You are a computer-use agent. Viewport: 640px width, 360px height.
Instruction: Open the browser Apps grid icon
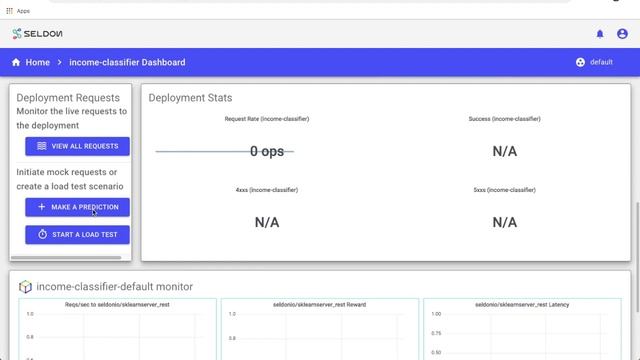click(x=9, y=11)
